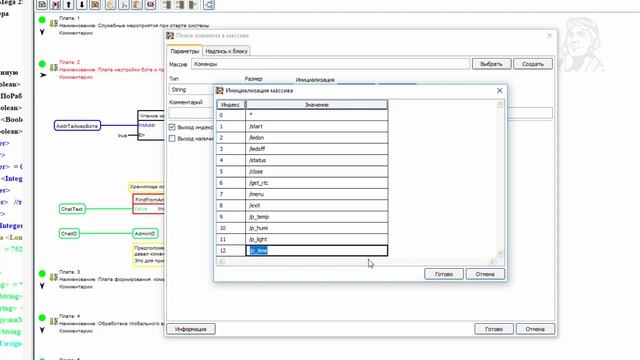Click the Значение column header
This screenshot has height=360, width=640.
317,105
